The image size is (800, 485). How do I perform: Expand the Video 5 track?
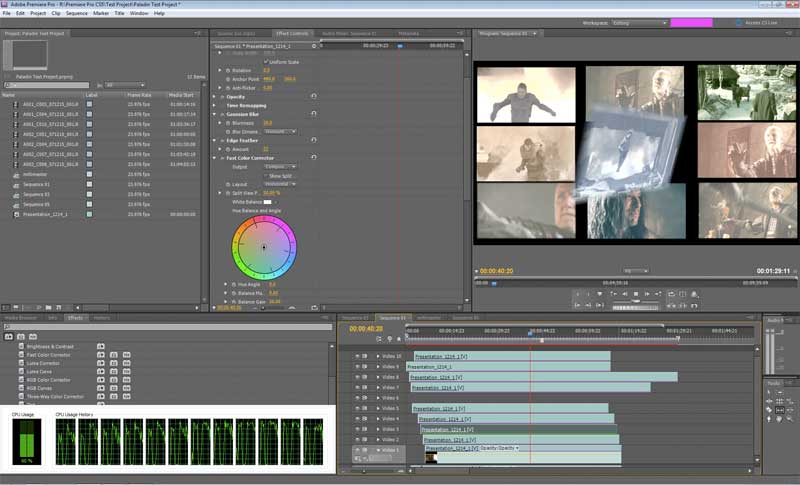click(377, 408)
